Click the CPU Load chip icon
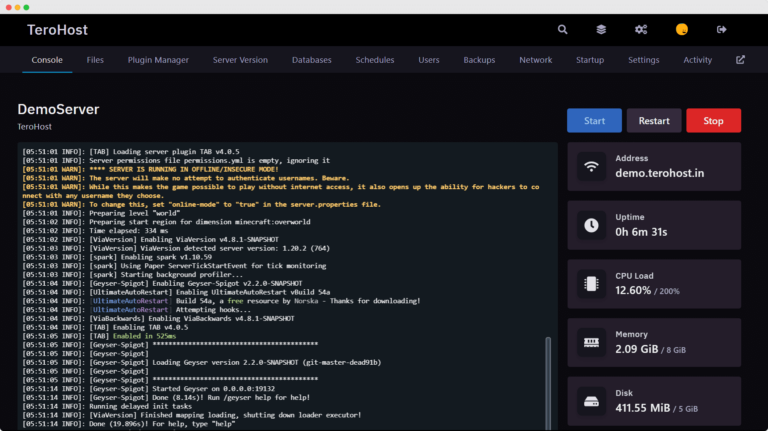The height and width of the screenshot is (431, 768). [x=592, y=284]
